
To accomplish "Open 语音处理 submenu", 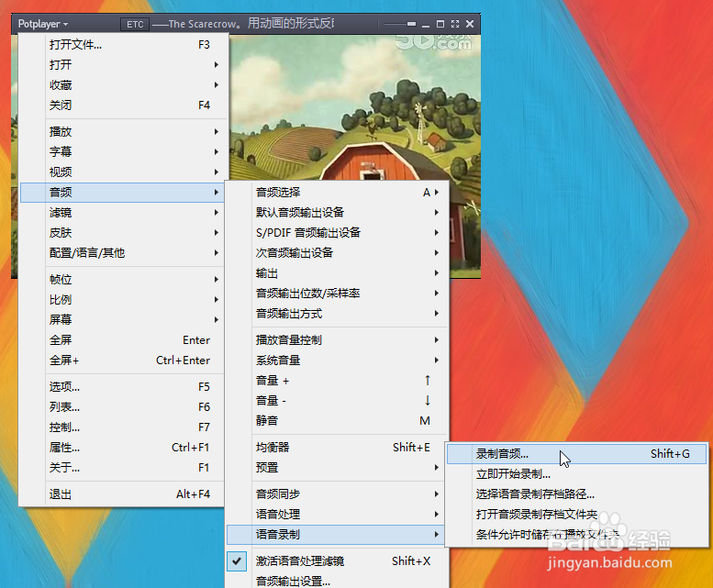I will (x=337, y=514).
